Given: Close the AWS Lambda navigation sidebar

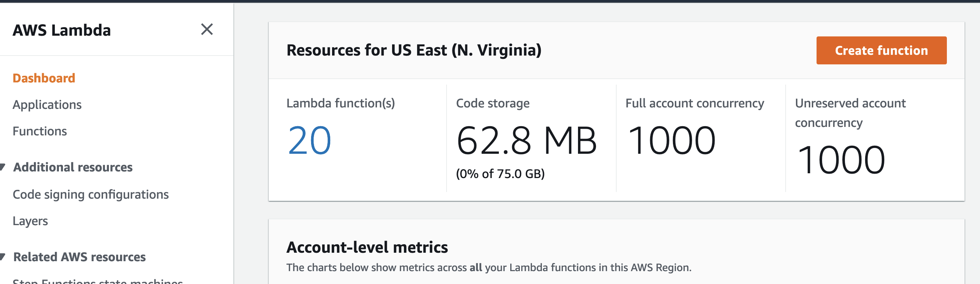Looking at the screenshot, I should coord(207,29).
